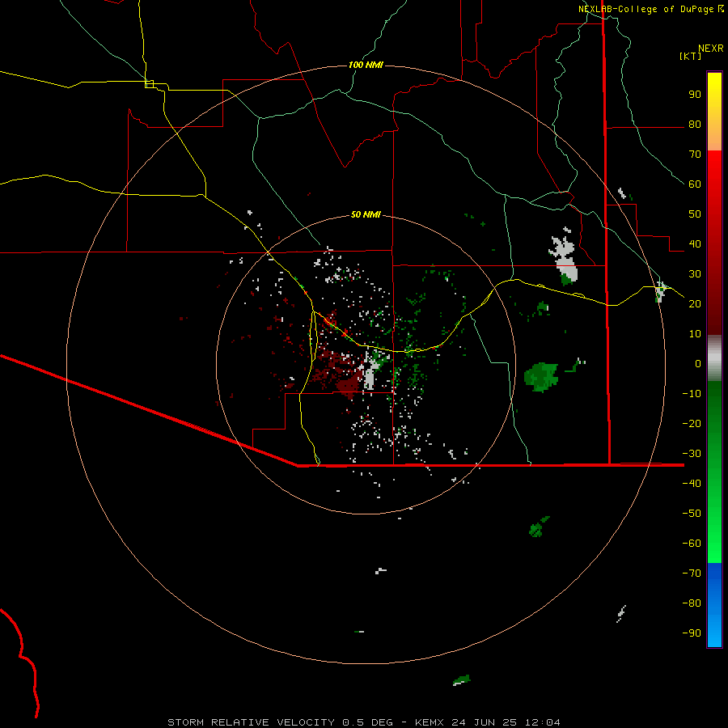Screen dimensions: 728x728
Task: Click the 0 scale value
Action: click(698, 363)
